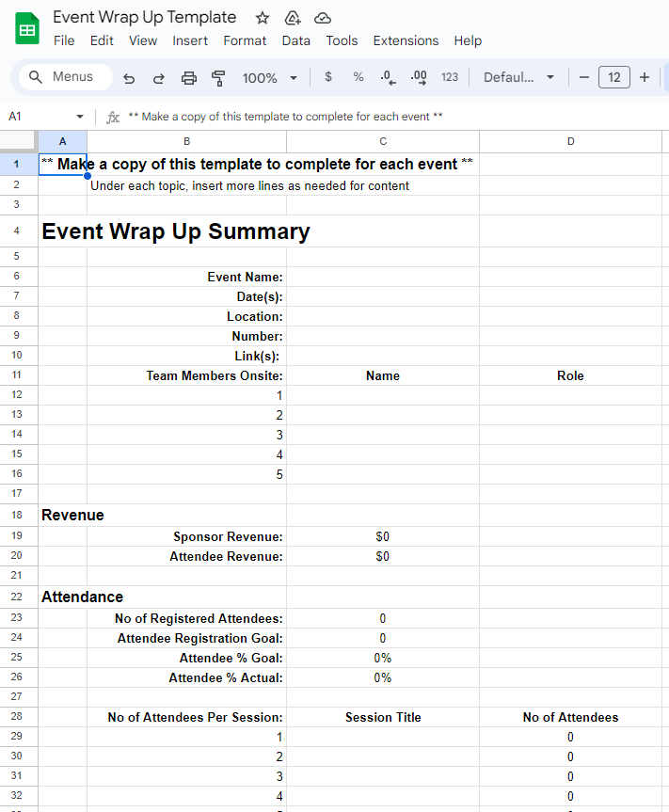Screen dimensions: 669x812
Task: Click 'Attendee Registration Goal:' cell
Action: (187, 638)
